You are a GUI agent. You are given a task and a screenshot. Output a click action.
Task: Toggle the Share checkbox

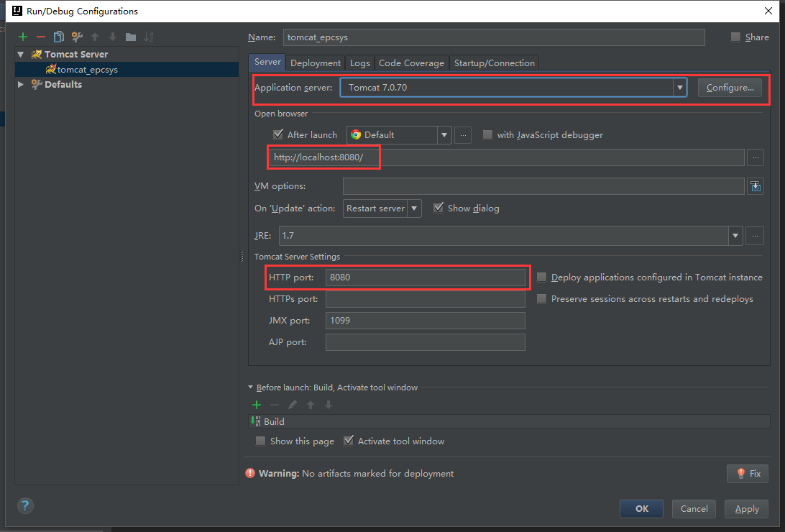[x=735, y=37]
